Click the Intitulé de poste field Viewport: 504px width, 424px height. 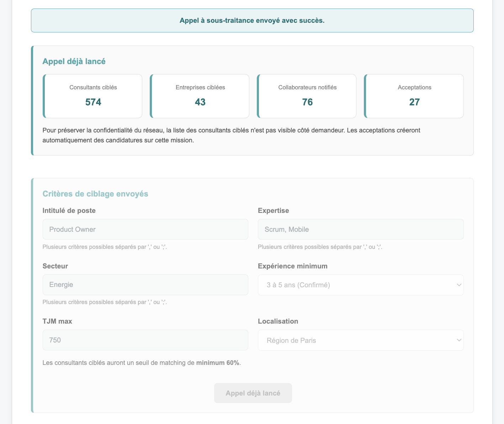pos(145,229)
